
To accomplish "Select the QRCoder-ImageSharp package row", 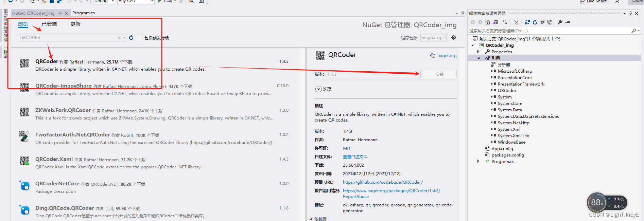I will click(155, 90).
